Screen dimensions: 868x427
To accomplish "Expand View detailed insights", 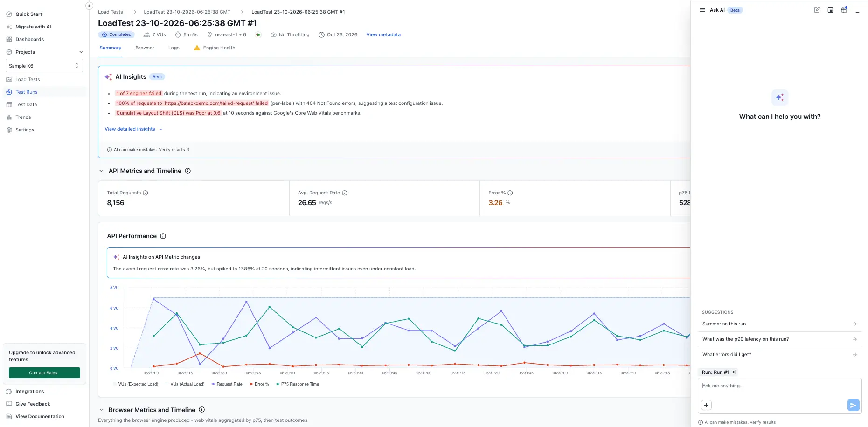I will tap(133, 129).
